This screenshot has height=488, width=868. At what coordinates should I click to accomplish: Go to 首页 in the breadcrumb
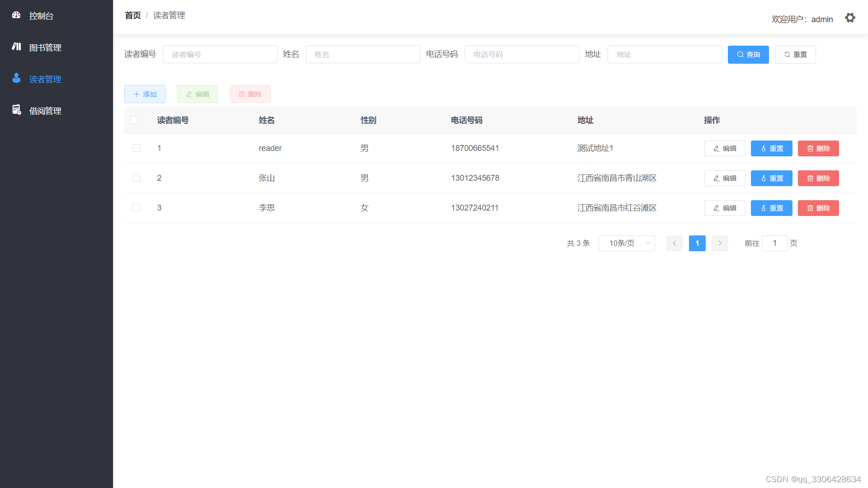[133, 15]
